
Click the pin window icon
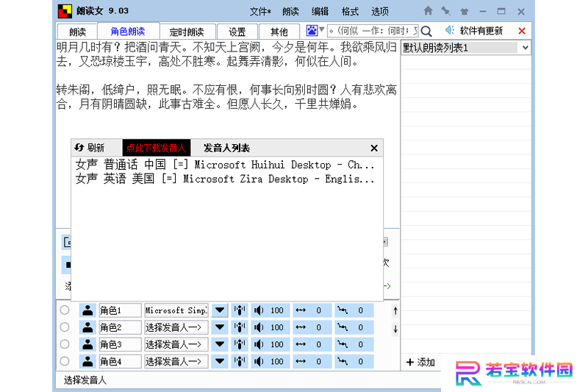coord(446,11)
